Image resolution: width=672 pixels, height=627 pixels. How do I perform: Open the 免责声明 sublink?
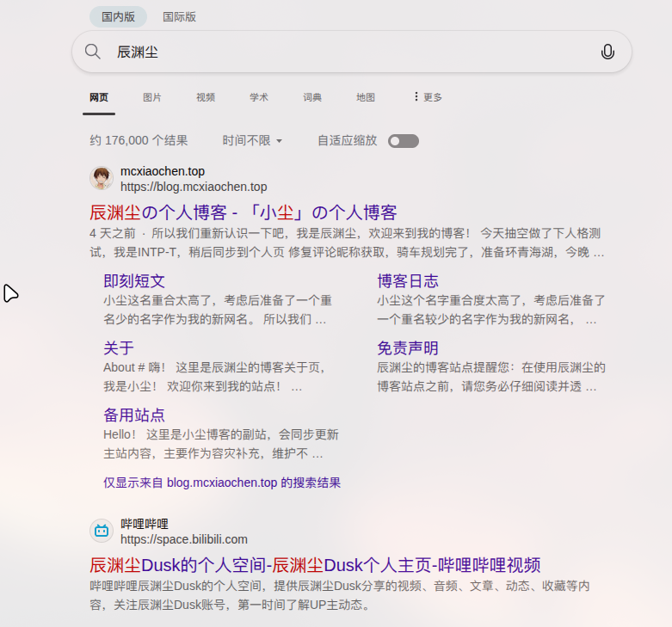click(408, 348)
